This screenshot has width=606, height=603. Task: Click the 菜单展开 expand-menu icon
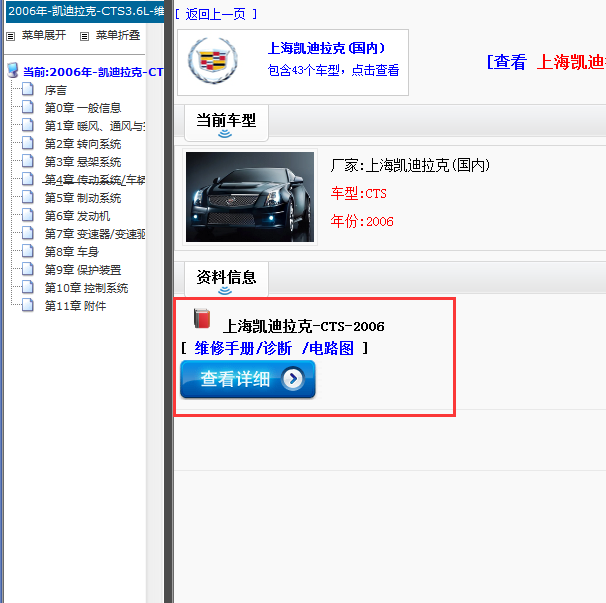click(10, 36)
